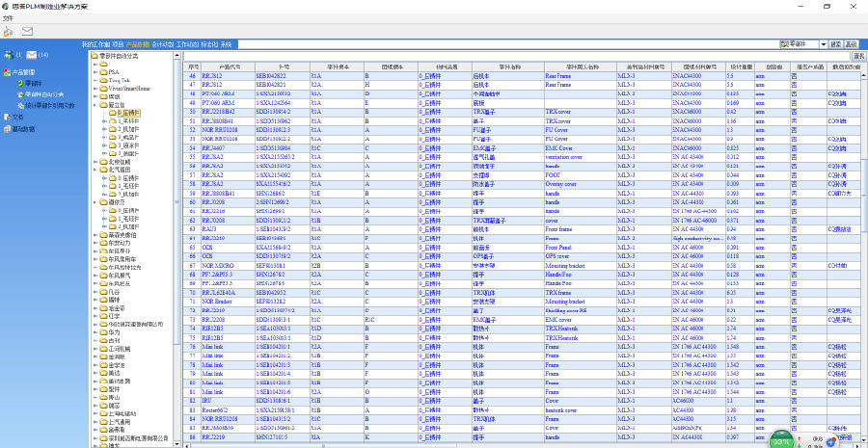868x448 pixels.
Task: Click 'Rear Frame' in row 46
Action: [x=558, y=76]
